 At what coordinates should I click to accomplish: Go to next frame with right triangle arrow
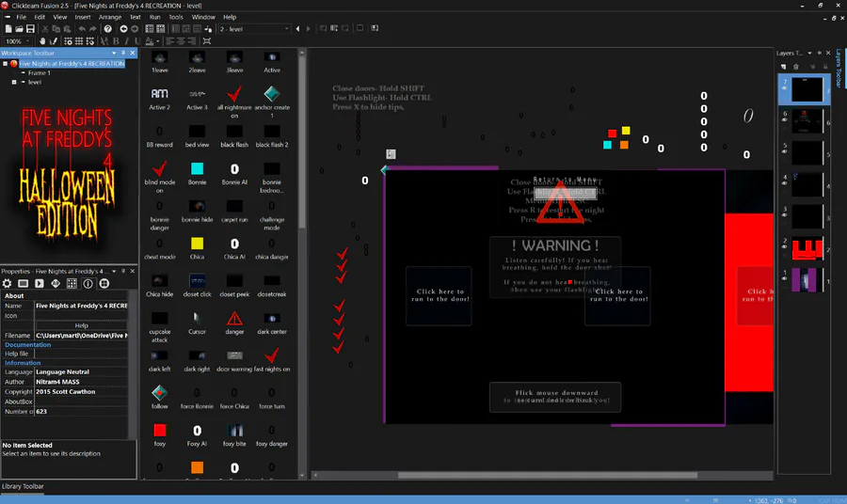click(309, 29)
